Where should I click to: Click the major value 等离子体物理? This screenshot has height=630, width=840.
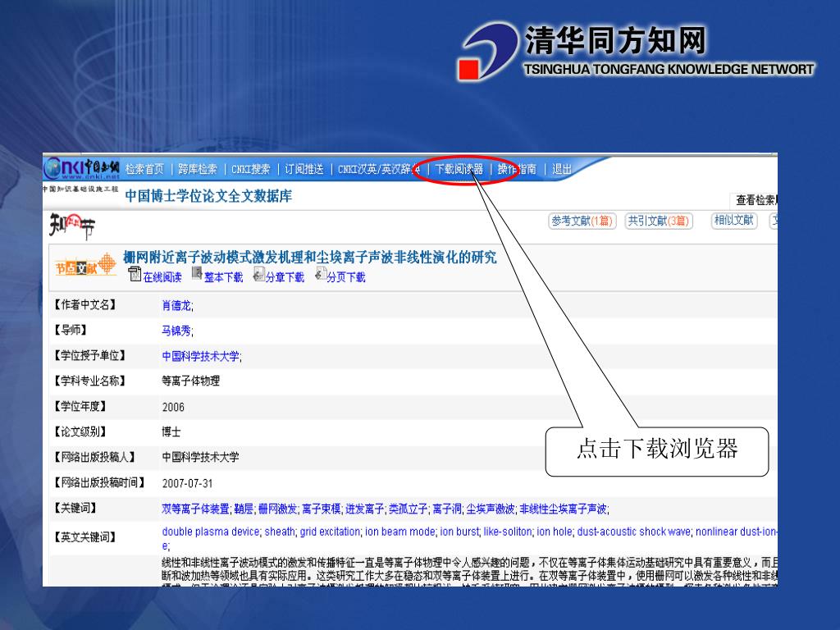pos(190,381)
